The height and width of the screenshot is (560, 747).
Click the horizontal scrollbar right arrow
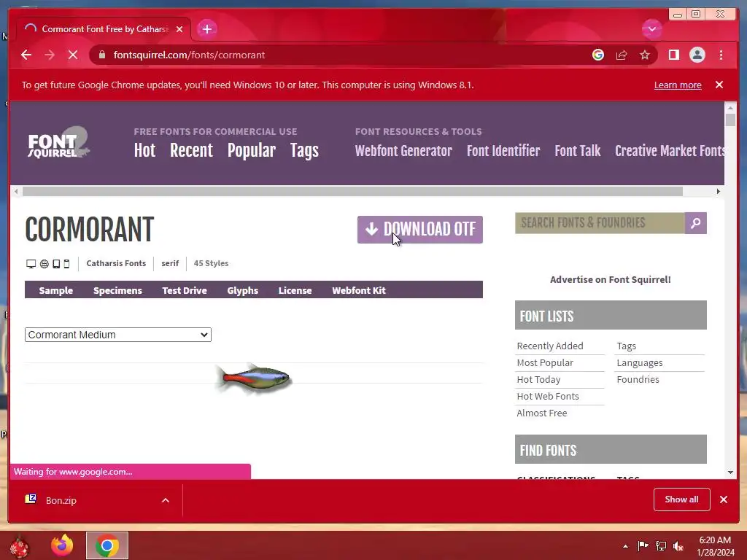719,192
